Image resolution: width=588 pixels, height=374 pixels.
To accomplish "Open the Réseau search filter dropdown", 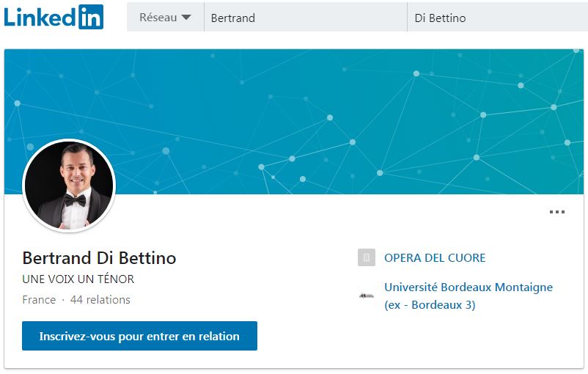I will point(165,18).
